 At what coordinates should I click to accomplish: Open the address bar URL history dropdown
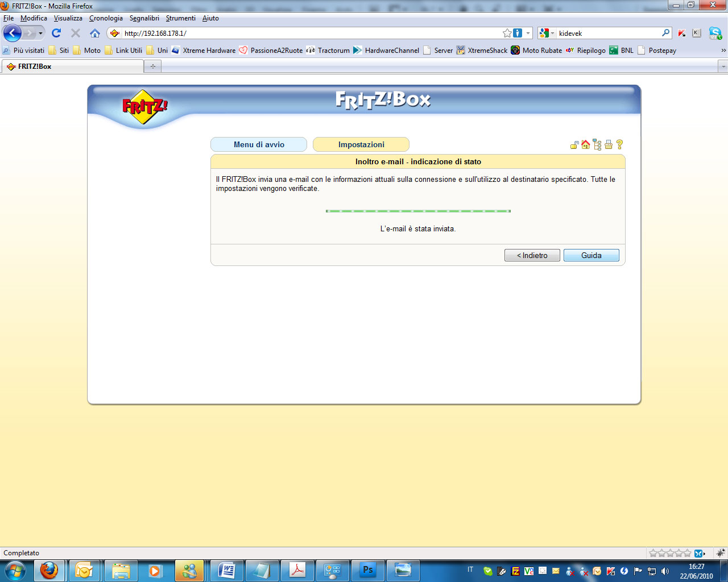point(528,33)
